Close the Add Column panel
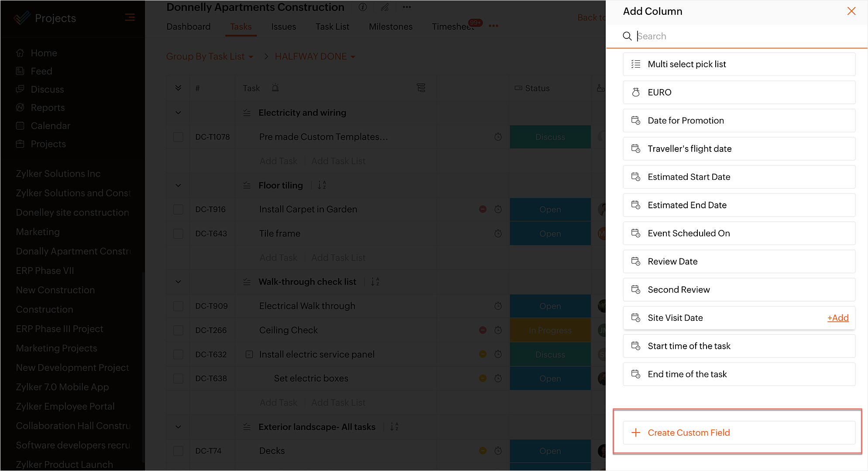The image size is (868, 471). click(851, 11)
